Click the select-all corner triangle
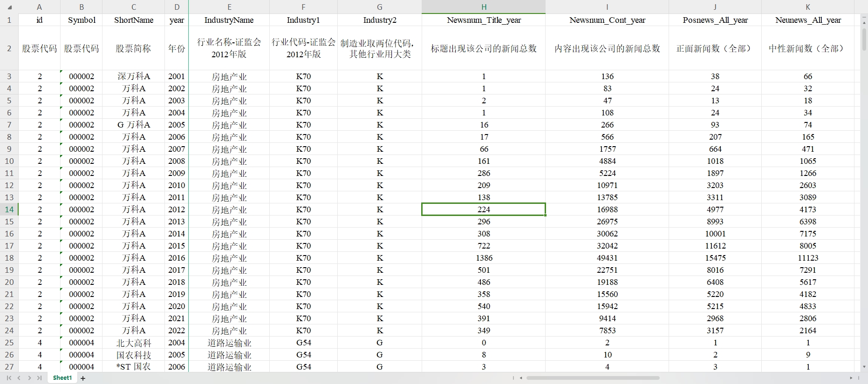The image size is (868, 384). (x=9, y=7)
